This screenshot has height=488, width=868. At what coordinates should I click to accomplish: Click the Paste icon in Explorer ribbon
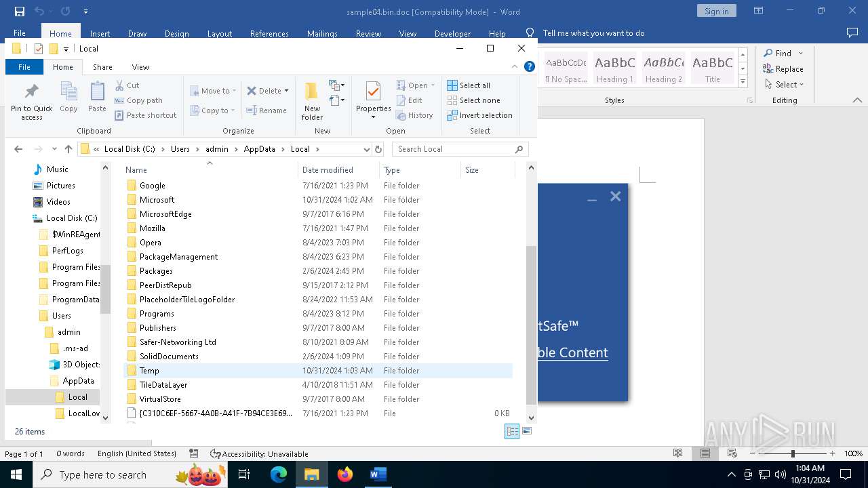tap(97, 91)
